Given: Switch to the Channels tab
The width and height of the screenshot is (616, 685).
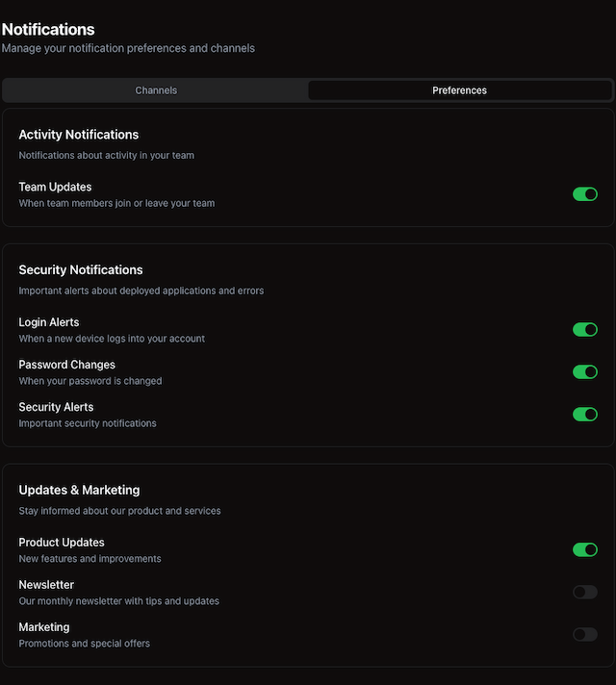Looking at the screenshot, I should (156, 90).
